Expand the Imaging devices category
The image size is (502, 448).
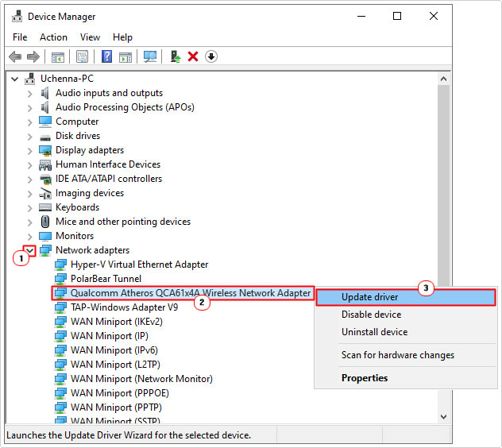(29, 194)
